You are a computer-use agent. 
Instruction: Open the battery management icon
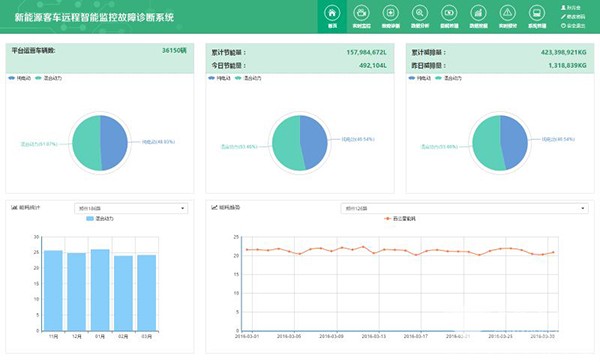tap(449, 13)
